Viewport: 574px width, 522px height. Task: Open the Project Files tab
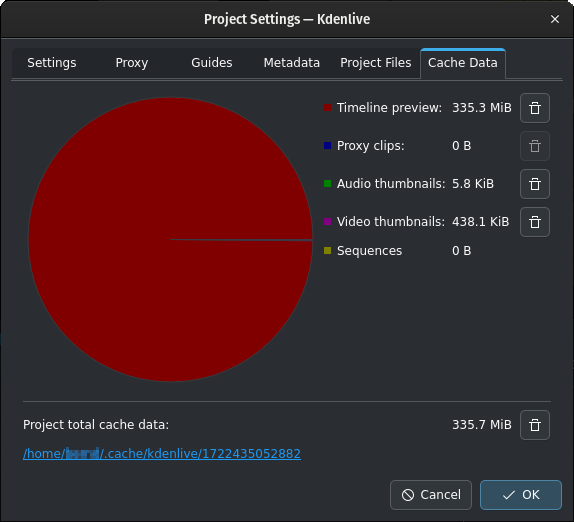tap(376, 63)
